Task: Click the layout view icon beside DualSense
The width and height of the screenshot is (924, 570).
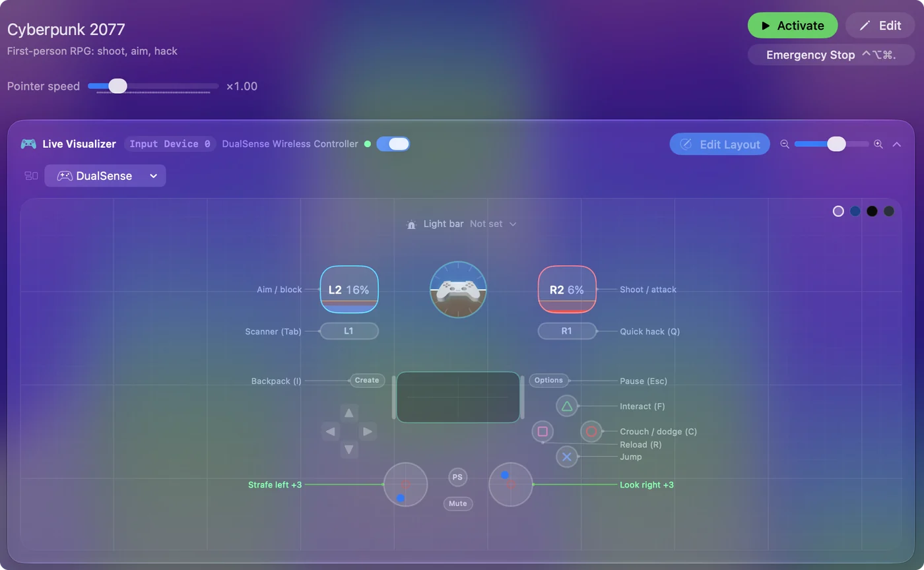Action: (31, 176)
